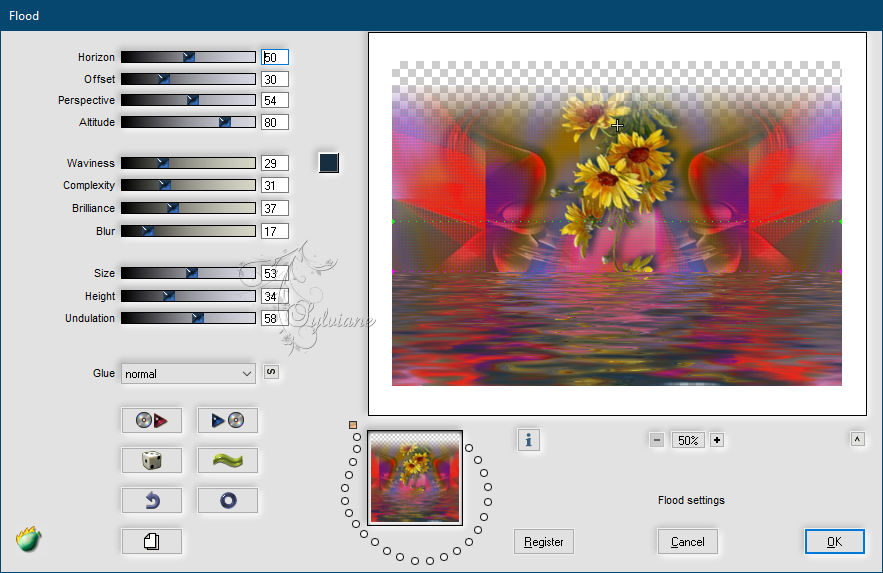Confirm with the OK button
883x573 pixels.
(835, 541)
